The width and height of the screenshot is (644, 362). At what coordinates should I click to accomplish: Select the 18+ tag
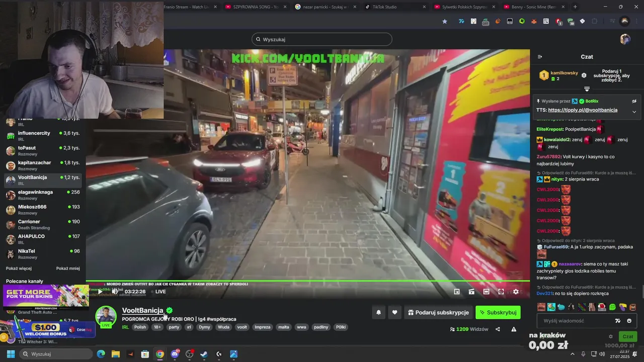coord(157,327)
